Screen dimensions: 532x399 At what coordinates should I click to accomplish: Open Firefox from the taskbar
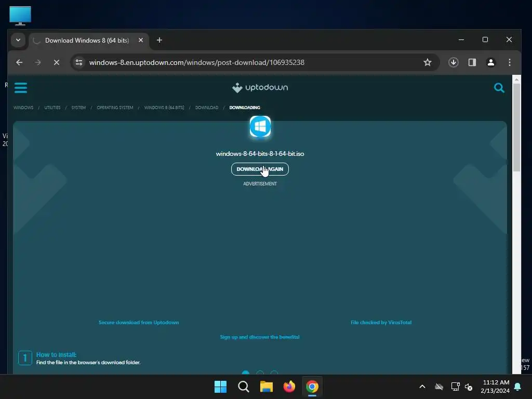[x=289, y=387]
